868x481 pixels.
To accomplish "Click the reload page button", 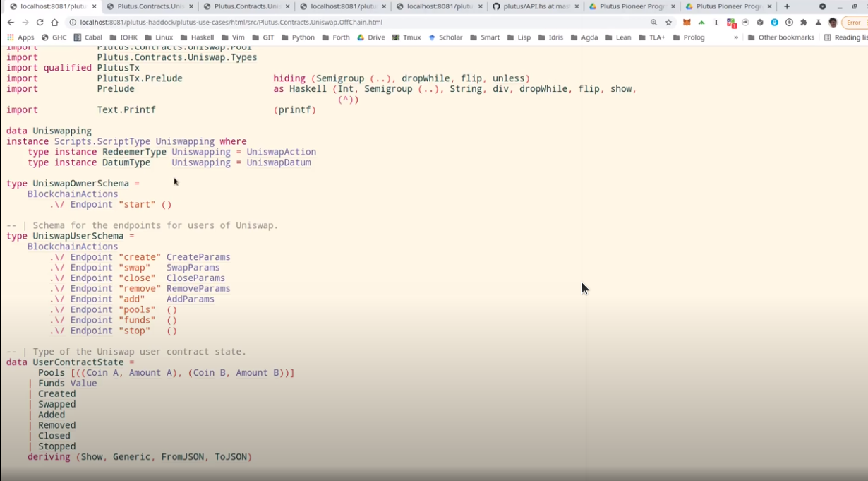I will coord(40,23).
